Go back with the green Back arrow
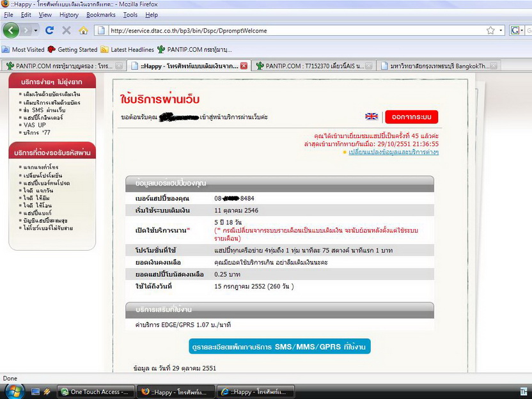The width and height of the screenshot is (532, 399). (x=11, y=31)
